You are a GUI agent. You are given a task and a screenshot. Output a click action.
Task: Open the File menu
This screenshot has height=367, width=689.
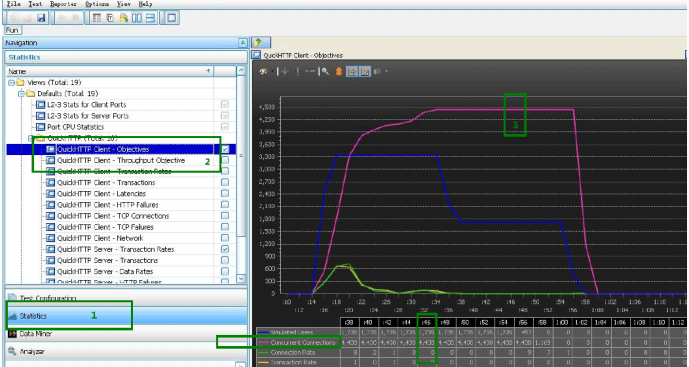14,4
